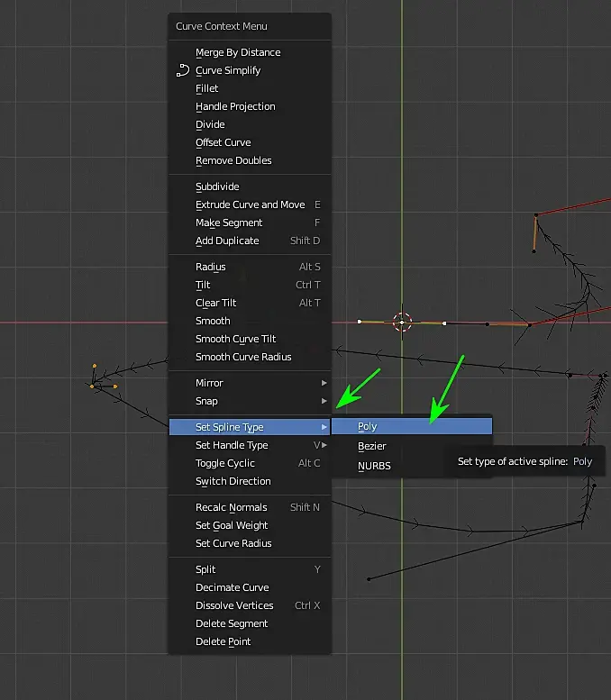Click Dissolve Vertices

(234, 605)
